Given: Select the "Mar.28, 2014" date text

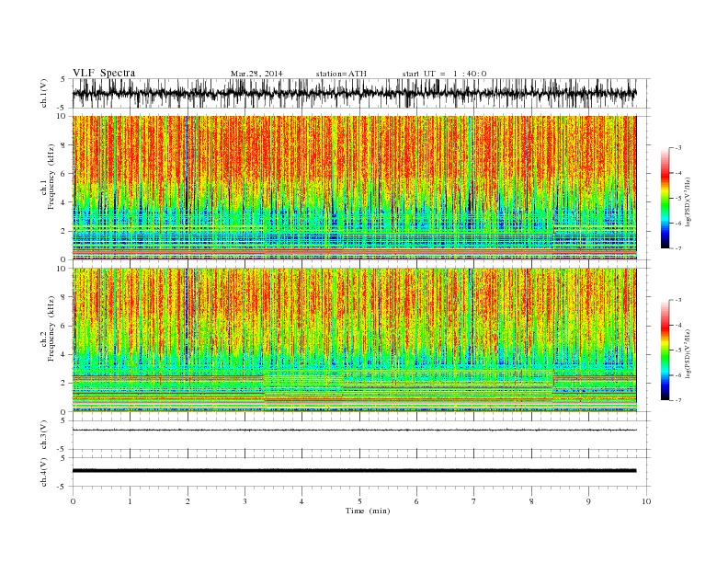Looking at the screenshot, I should coord(256,74).
